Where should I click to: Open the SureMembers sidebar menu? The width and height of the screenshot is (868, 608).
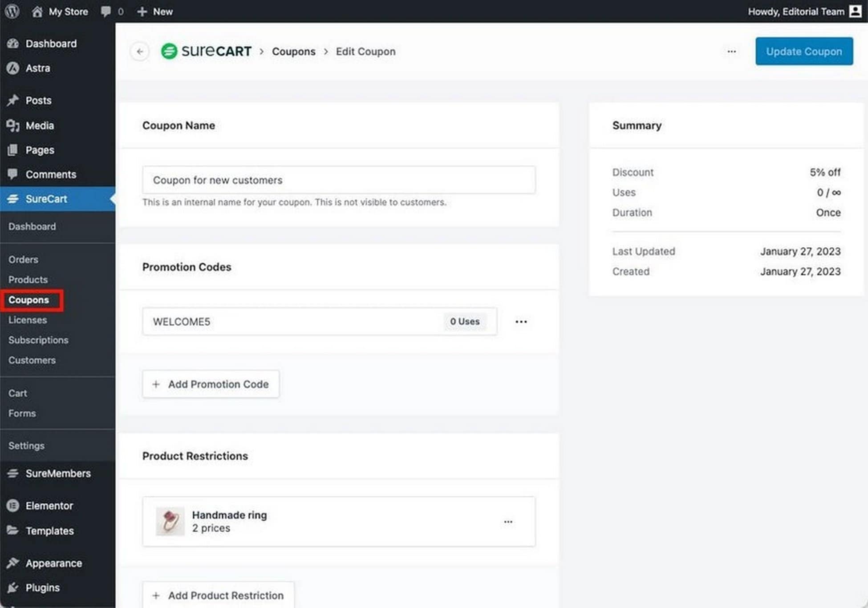(58, 473)
